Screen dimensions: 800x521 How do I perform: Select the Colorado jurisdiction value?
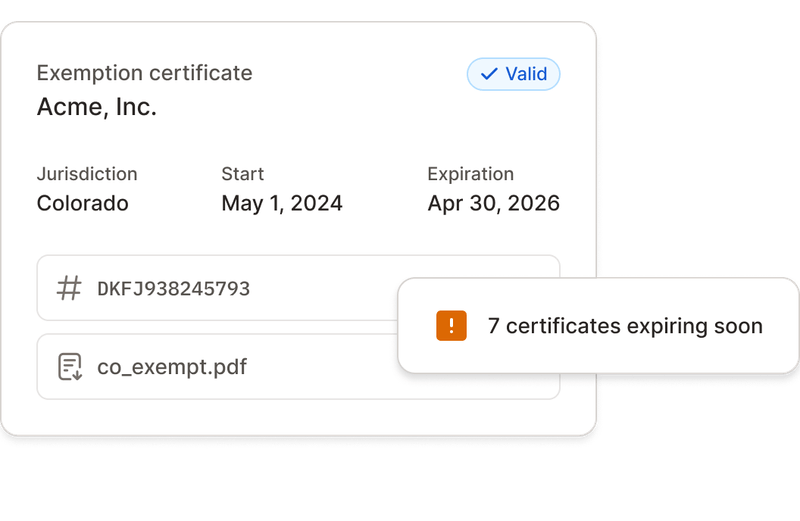coord(83,203)
